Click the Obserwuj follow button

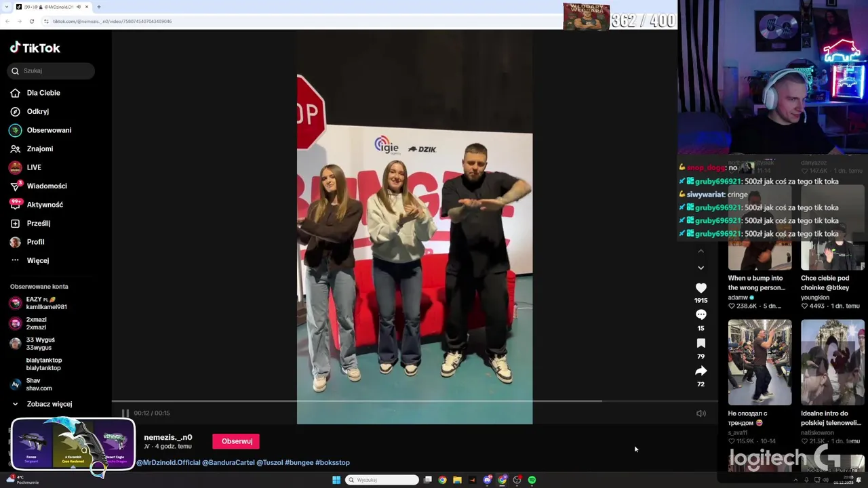[237, 441]
